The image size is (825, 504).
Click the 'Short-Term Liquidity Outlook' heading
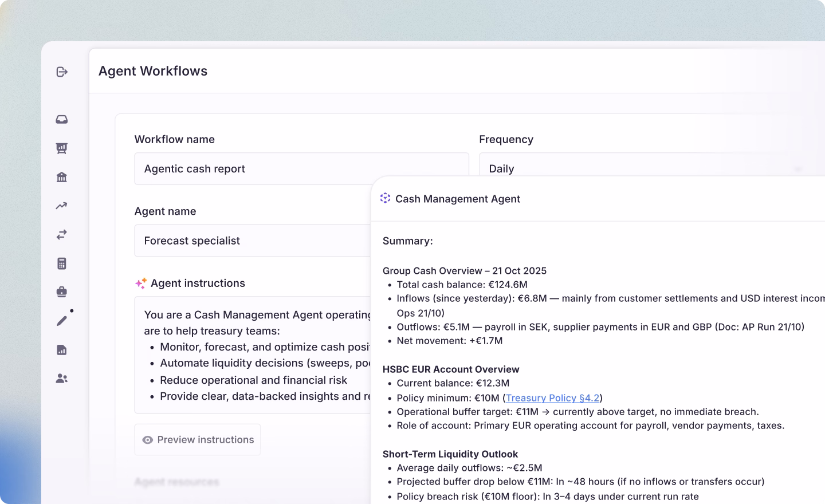point(450,454)
